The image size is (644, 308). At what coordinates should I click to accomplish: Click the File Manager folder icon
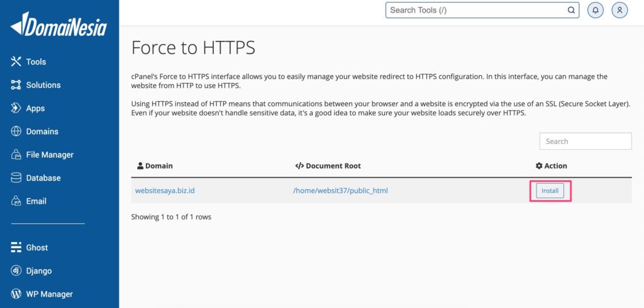pos(16,155)
